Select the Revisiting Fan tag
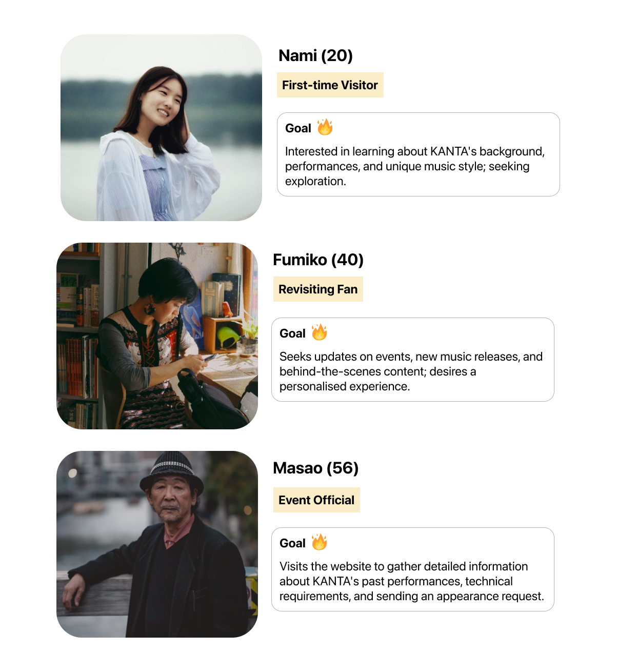The image size is (617, 672). point(318,289)
